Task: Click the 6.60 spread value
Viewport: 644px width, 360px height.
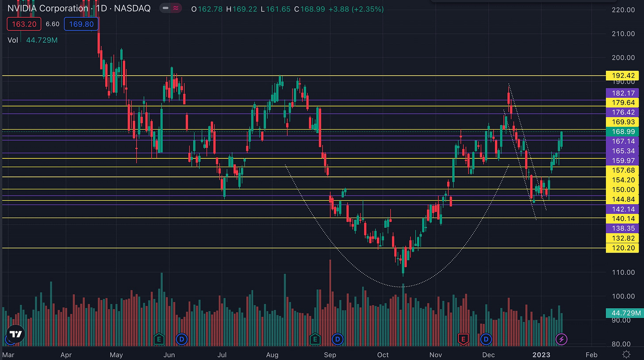Action: (53, 24)
